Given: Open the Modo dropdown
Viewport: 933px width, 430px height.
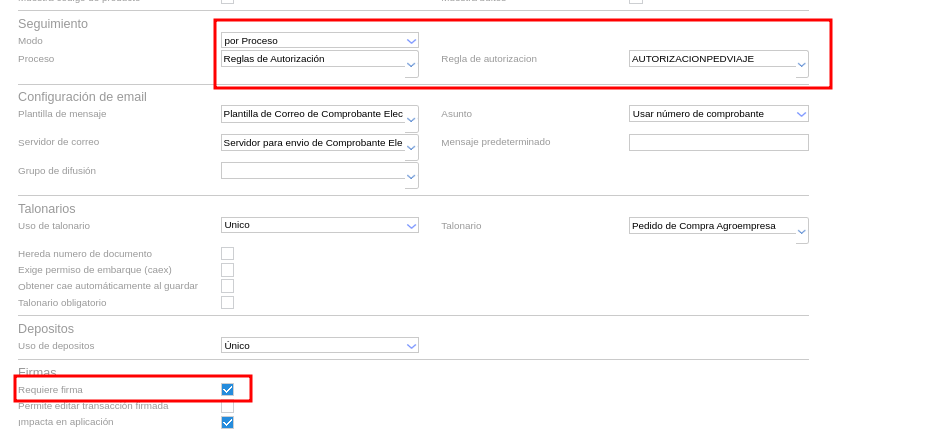Looking at the screenshot, I should coord(411,41).
